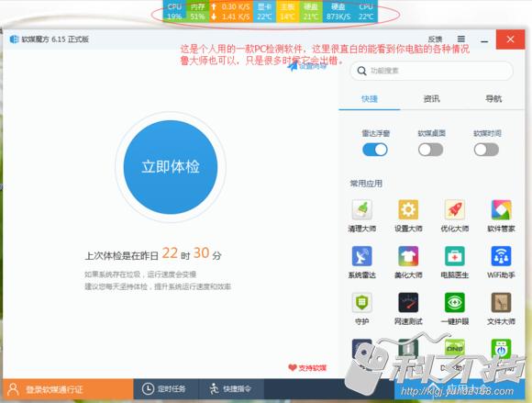
Task: Open 美化大师 shirt icon
Action: 408,256
